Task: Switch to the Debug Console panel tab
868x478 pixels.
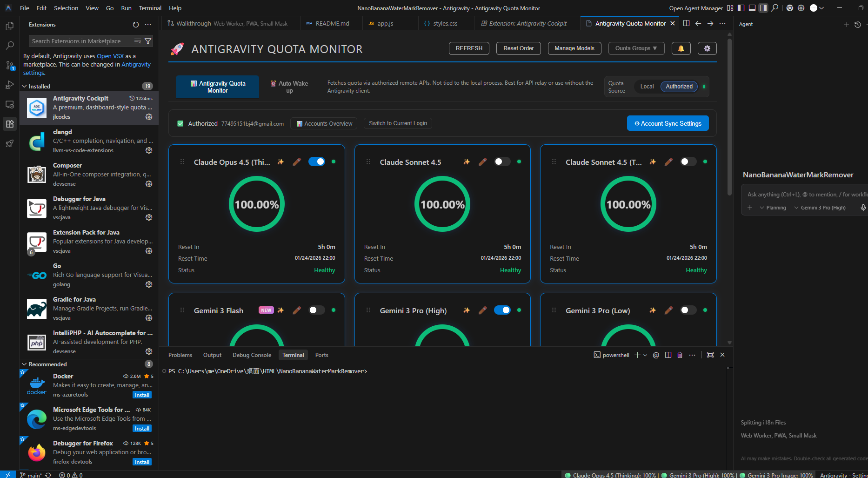Action: [252, 355]
